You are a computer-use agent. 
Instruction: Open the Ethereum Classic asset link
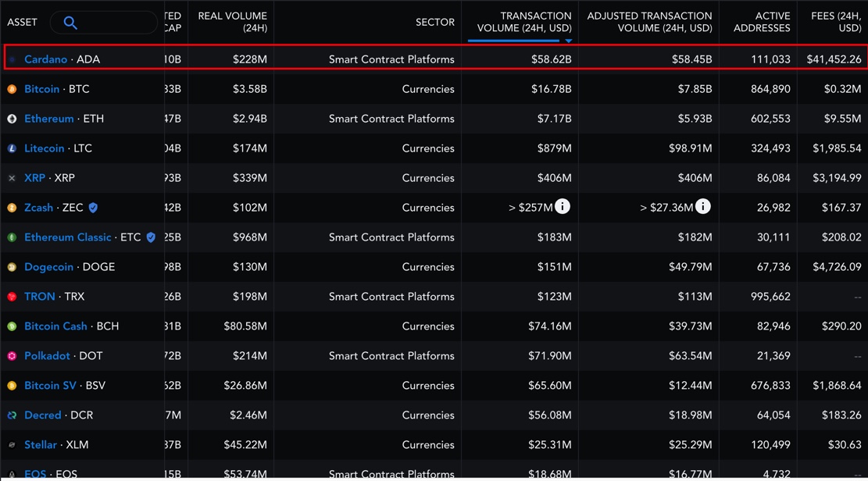click(x=67, y=237)
